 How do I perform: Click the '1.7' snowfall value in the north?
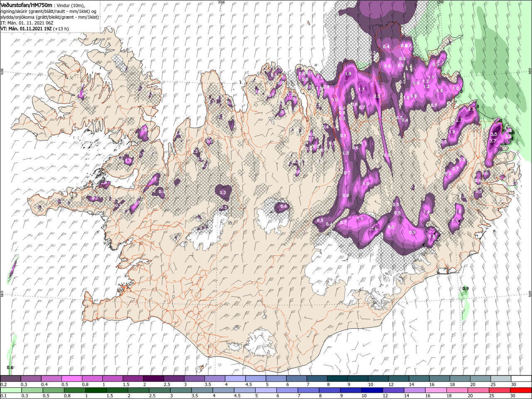(x=361, y=89)
